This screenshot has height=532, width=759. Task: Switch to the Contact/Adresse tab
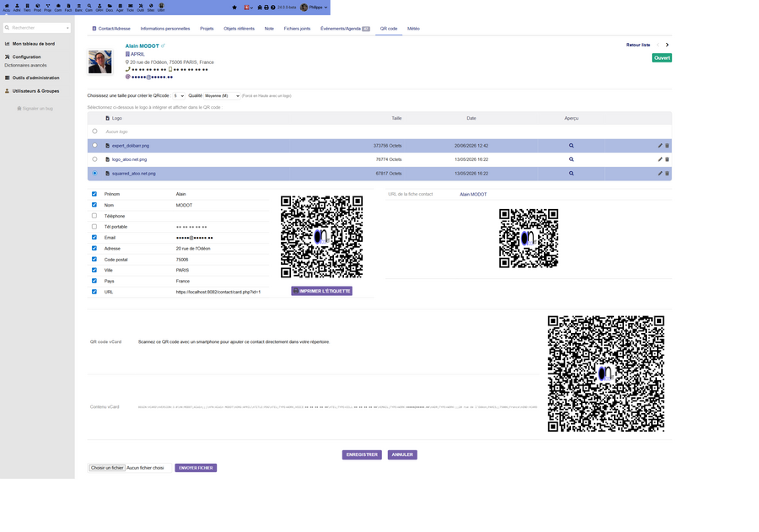click(x=111, y=29)
